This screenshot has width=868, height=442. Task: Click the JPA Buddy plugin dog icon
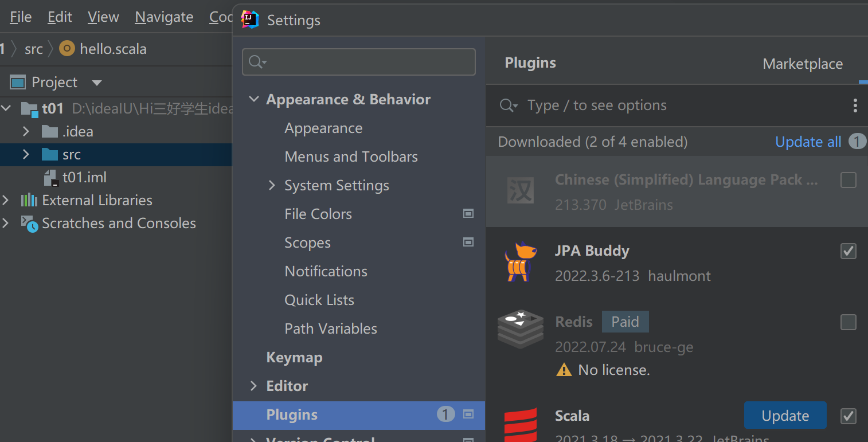point(520,262)
